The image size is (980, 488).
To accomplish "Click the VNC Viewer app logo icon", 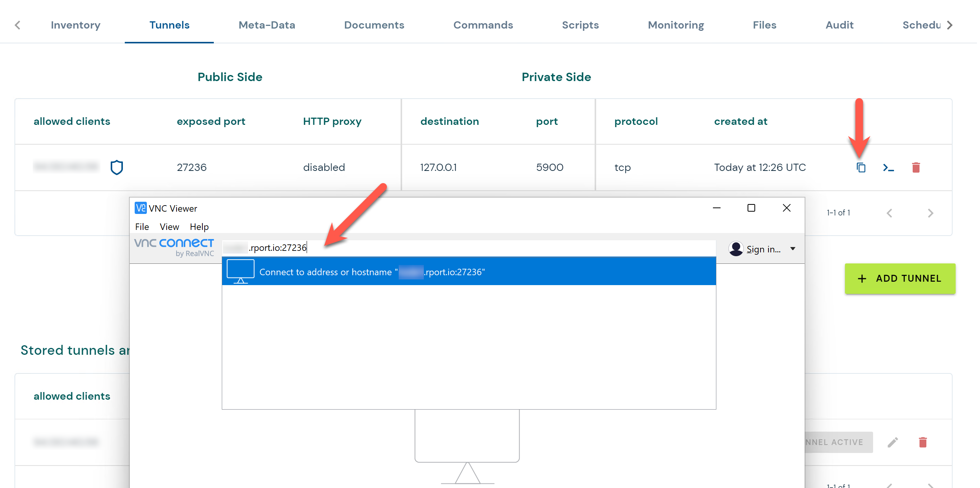I will pos(140,208).
